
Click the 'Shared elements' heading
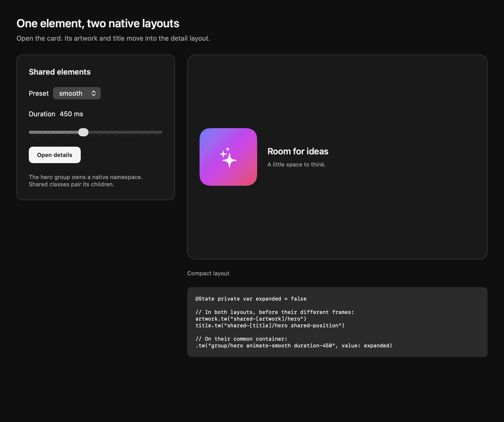60,72
